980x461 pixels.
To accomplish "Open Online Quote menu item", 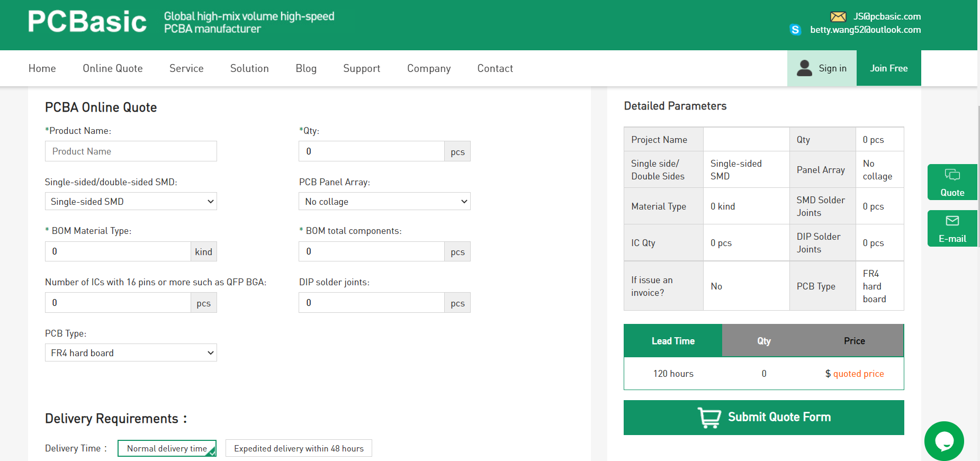I will click(113, 68).
